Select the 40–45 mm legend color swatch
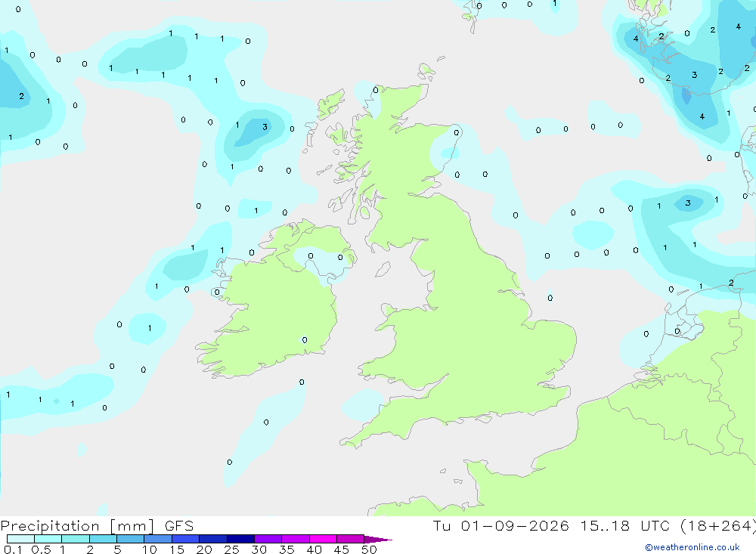756x554 pixels. click(323, 539)
